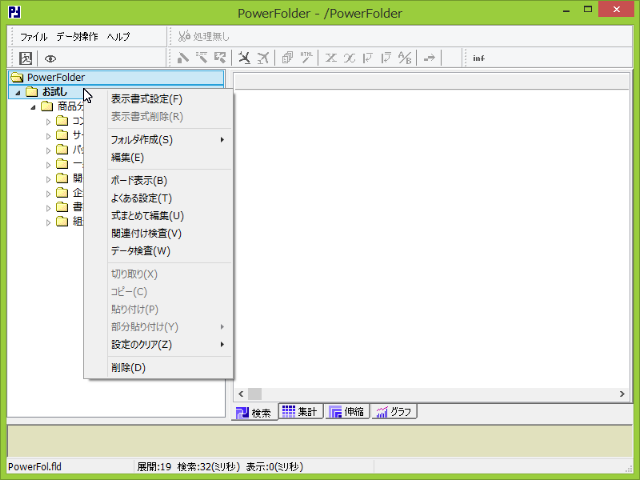Choose 切り取り(X) in context menu
Image resolution: width=640 pixels, height=480 pixels.
[159, 274]
